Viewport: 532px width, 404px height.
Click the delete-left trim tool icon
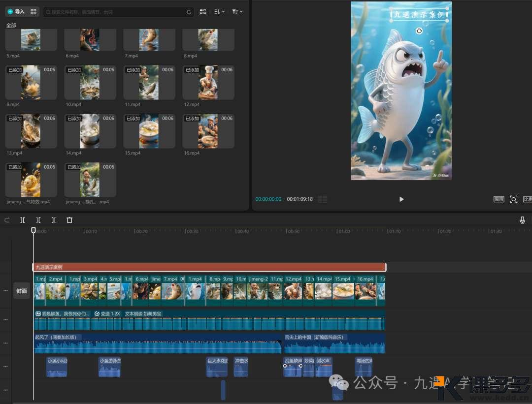[38, 220]
